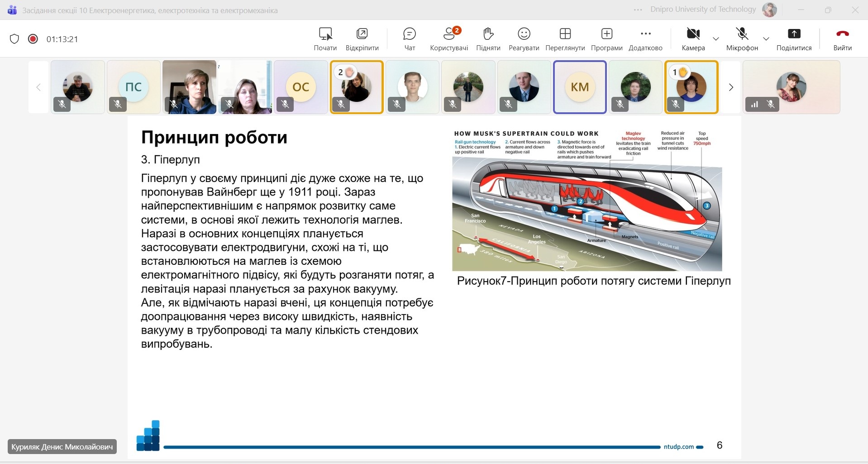Open title bar ellipsis settings menu

pyautogui.click(x=638, y=10)
